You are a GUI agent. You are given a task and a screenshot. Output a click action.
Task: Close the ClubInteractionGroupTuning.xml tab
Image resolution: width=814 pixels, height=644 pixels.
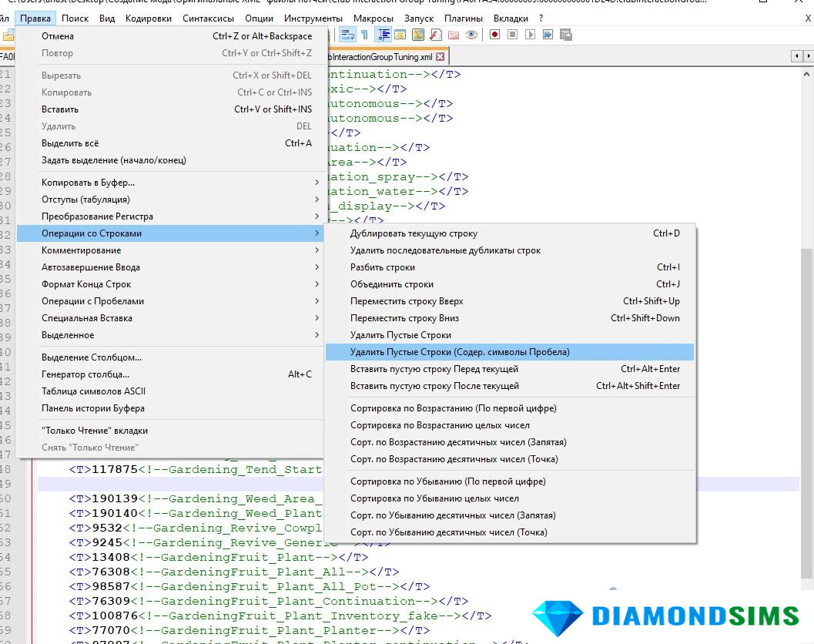tap(440, 57)
